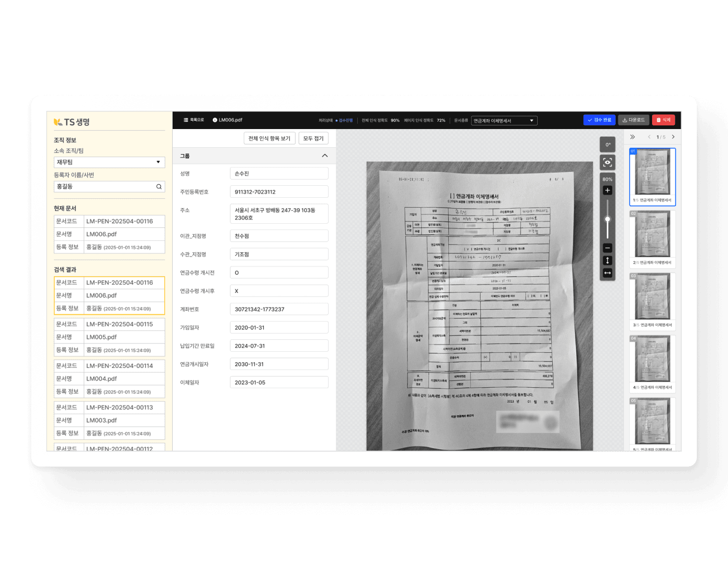Click the 계좌번호 field 30721342-1773237
Screen dimensions: 728x562
[279, 309]
